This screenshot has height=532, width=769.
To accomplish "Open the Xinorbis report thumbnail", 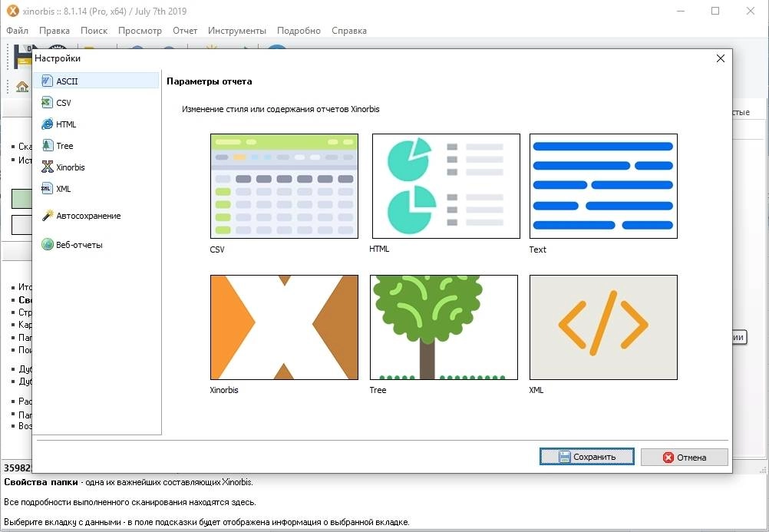I will [284, 327].
